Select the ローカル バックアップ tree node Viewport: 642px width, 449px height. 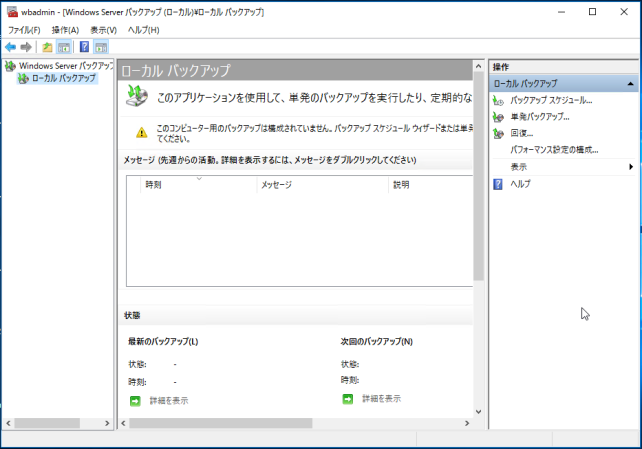[x=57, y=78]
